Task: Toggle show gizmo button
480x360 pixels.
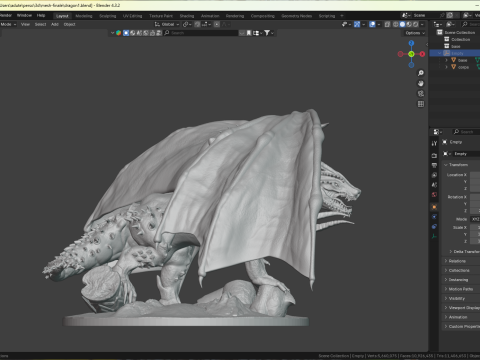Action: click(x=357, y=24)
